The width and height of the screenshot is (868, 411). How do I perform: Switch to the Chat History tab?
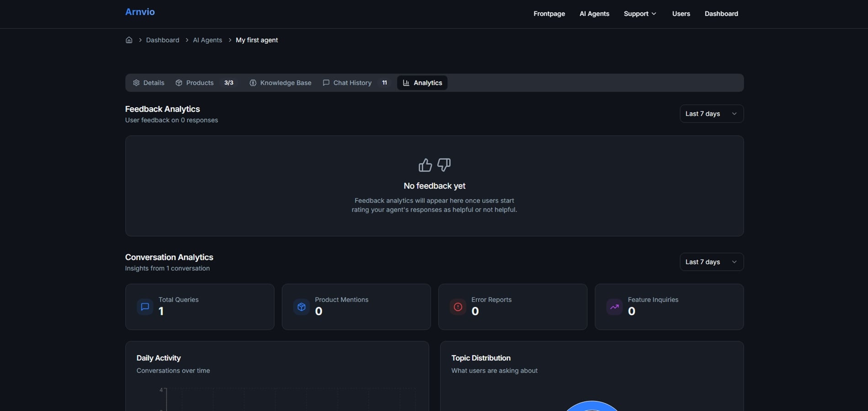356,83
